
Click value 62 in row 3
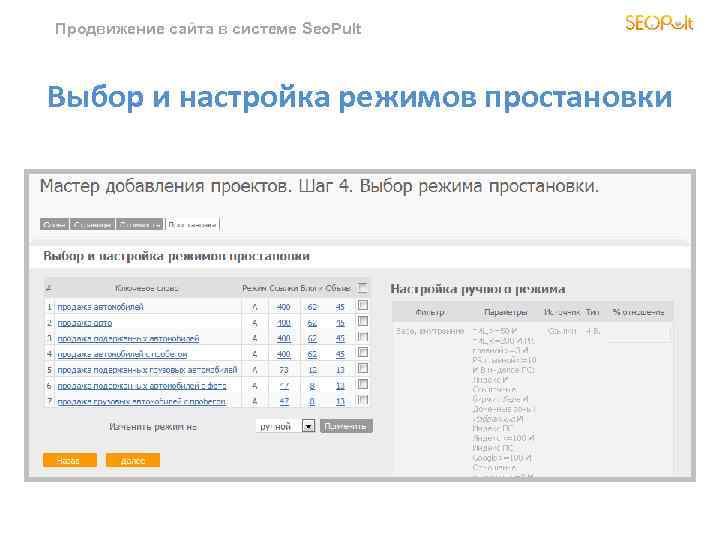(x=312, y=338)
